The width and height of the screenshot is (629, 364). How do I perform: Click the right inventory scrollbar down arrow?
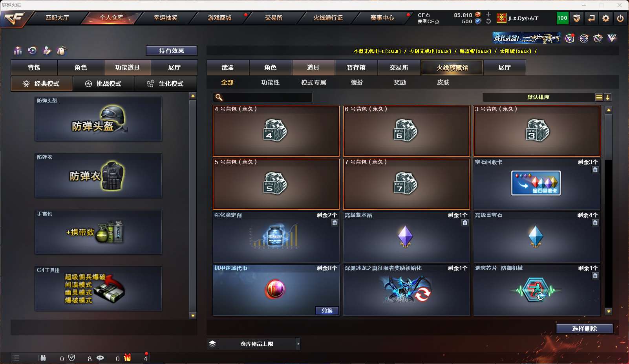609,311
